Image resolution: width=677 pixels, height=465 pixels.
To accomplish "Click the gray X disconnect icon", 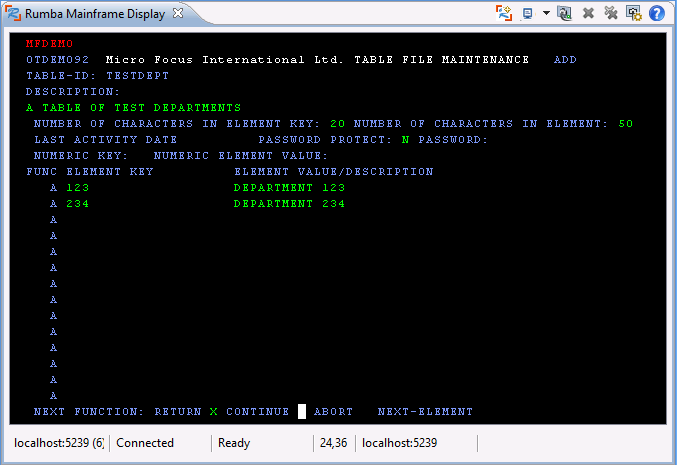I will [588, 13].
